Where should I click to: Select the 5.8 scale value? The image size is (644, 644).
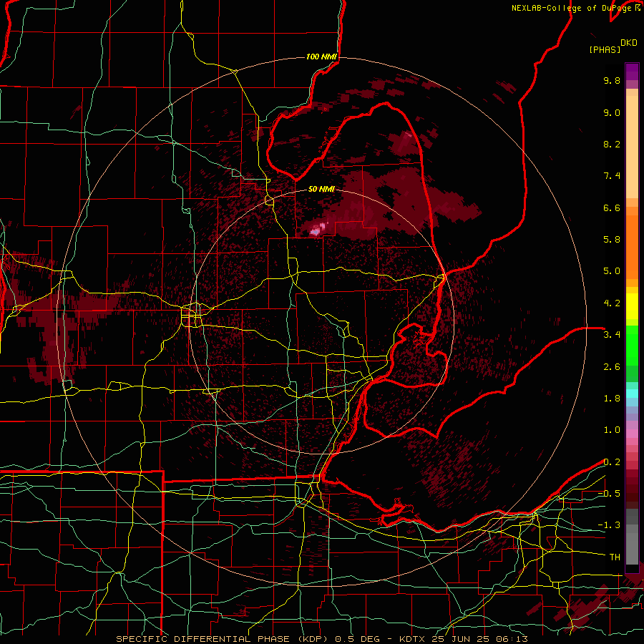[x=612, y=240]
